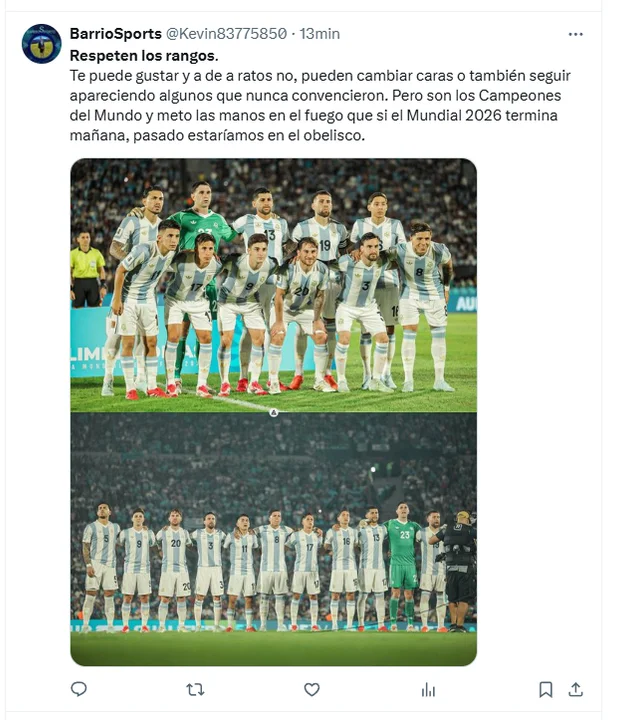Open the top team lineup photo

coord(274,285)
